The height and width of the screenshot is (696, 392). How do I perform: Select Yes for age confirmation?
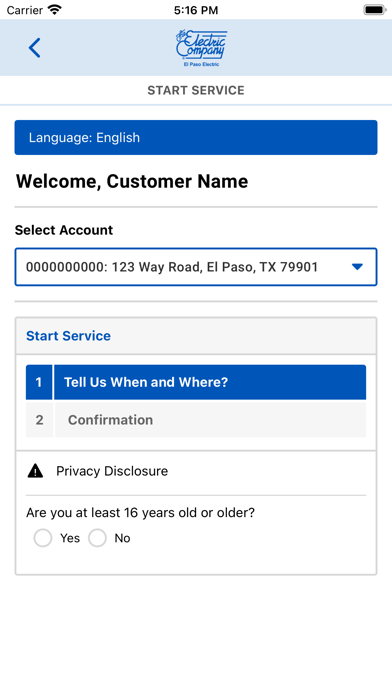pyautogui.click(x=43, y=538)
